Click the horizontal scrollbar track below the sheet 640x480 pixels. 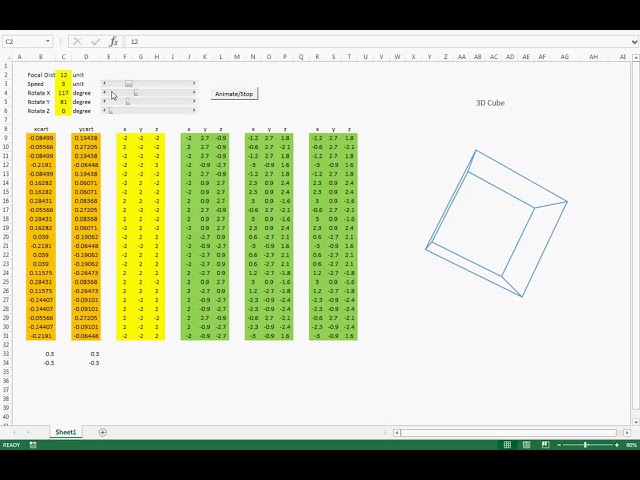[x=508, y=432]
